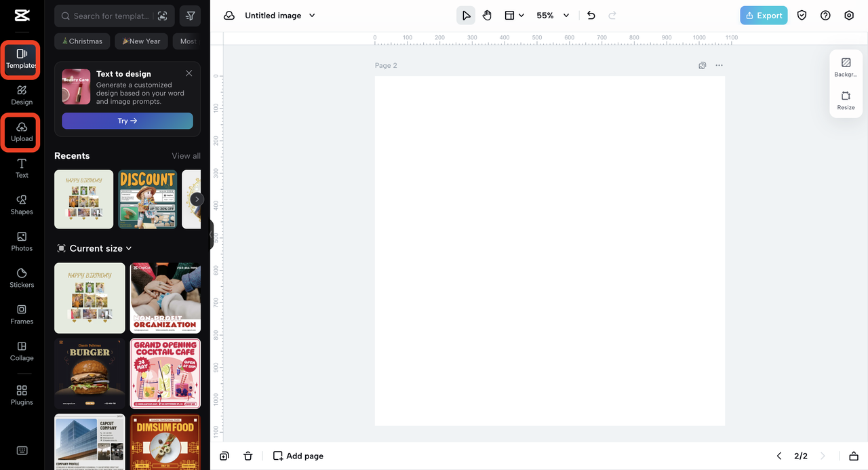Open the 55% zoom level dropdown
This screenshot has width=868, height=470.
(x=553, y=16)
